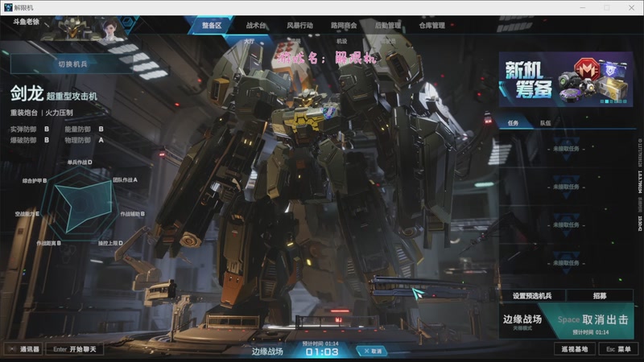
Task: Click the matchmaking timer 01:03
Action: [x=322, y=352]
